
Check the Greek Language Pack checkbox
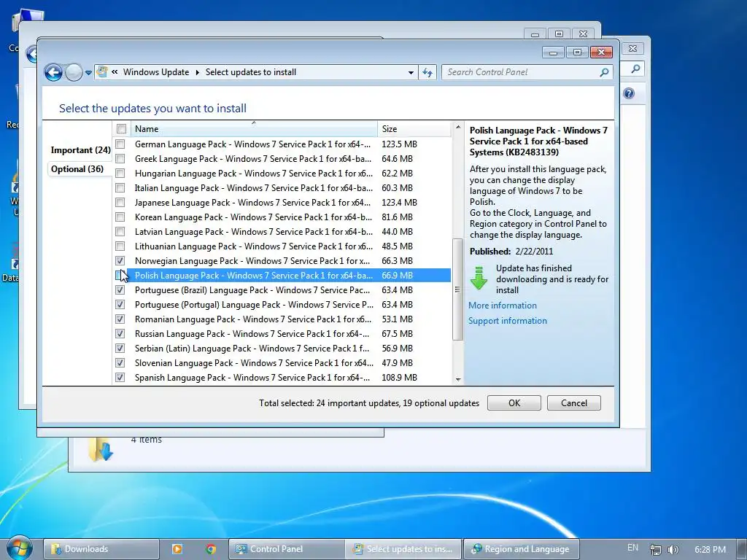(x=120, y=158)
